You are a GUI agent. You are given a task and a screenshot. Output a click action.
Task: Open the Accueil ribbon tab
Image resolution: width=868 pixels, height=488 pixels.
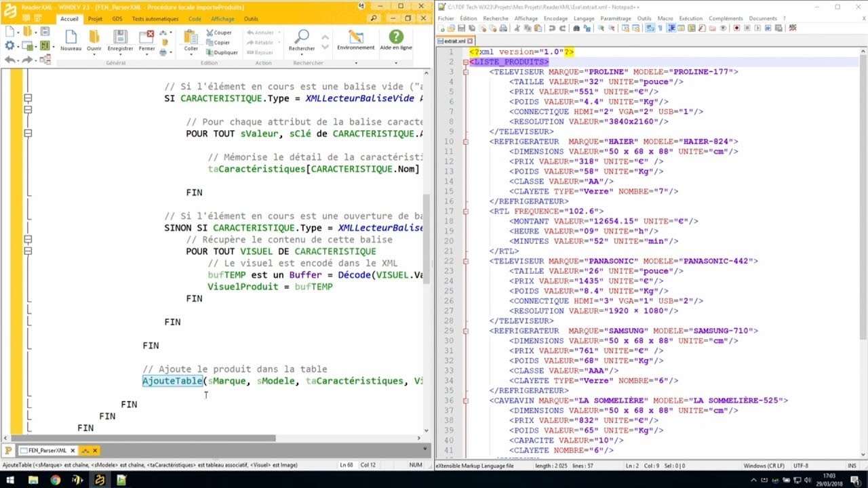tap(69, 19)
